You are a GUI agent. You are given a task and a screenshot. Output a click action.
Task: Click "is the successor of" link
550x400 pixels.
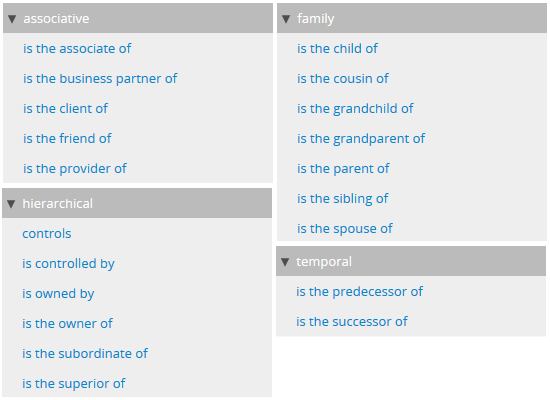352,322
